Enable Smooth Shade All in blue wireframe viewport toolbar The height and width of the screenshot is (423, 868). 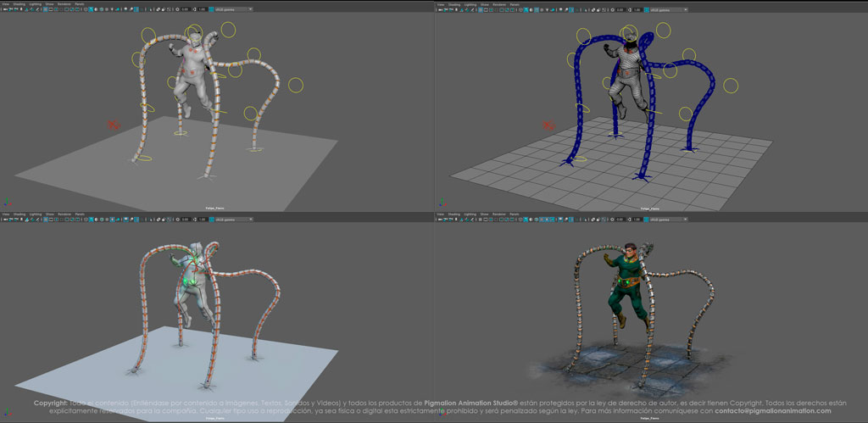pos(526,9)
